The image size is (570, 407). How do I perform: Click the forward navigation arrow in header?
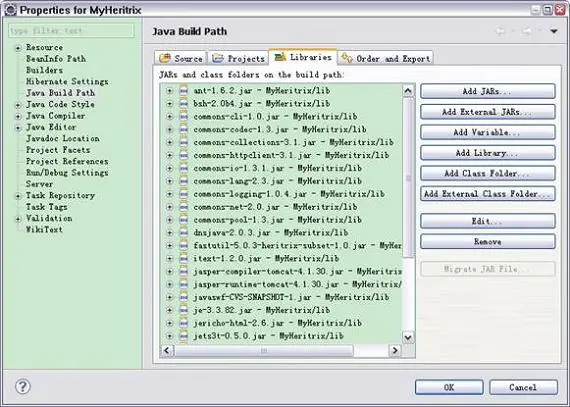pyautogui.click(x=527, y=31)
